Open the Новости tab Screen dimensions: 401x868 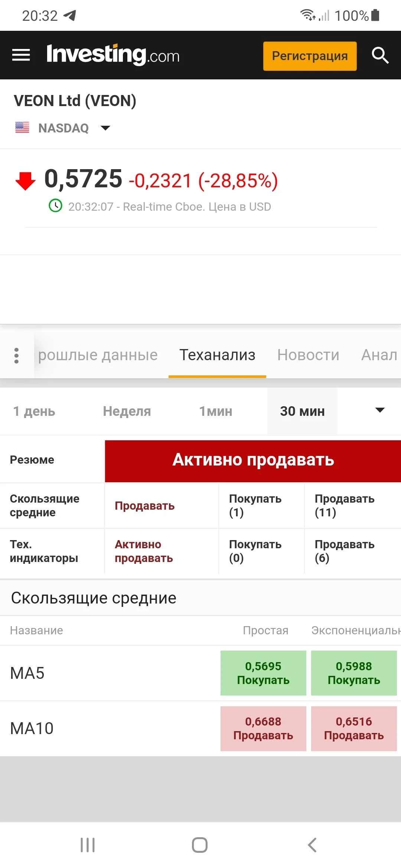pos(308,355)
